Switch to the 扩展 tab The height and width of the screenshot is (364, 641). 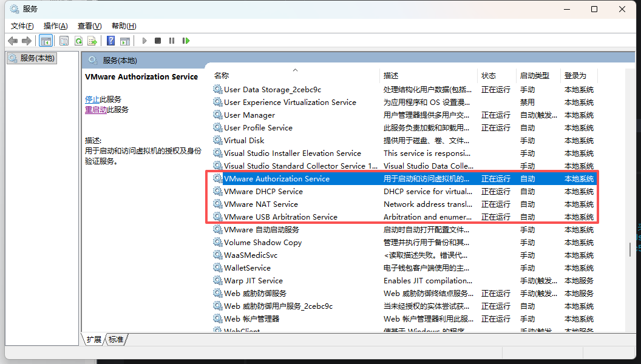point(94,340)
